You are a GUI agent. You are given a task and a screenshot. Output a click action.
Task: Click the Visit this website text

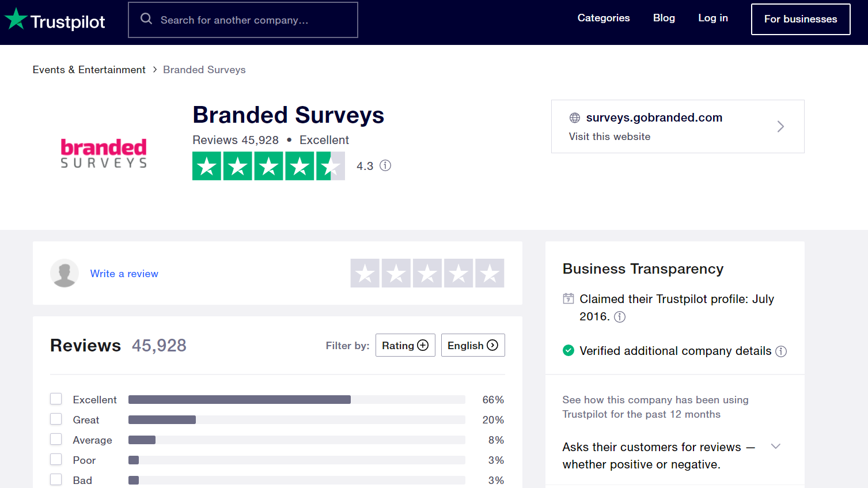(610, 137)
